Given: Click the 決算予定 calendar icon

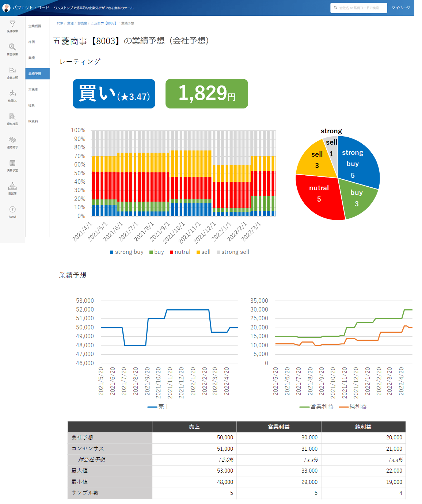Looking at the screenshot, I should (12, 163).
